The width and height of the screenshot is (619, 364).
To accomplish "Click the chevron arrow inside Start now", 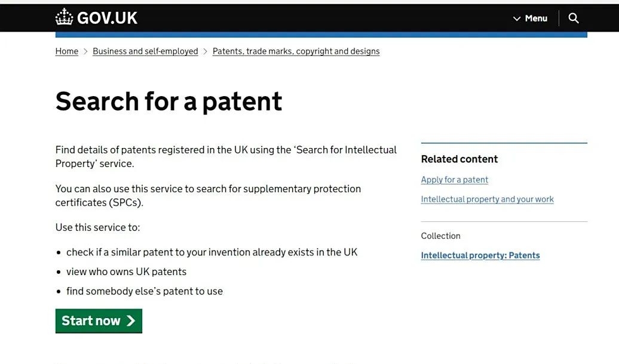I will point(131,320).
